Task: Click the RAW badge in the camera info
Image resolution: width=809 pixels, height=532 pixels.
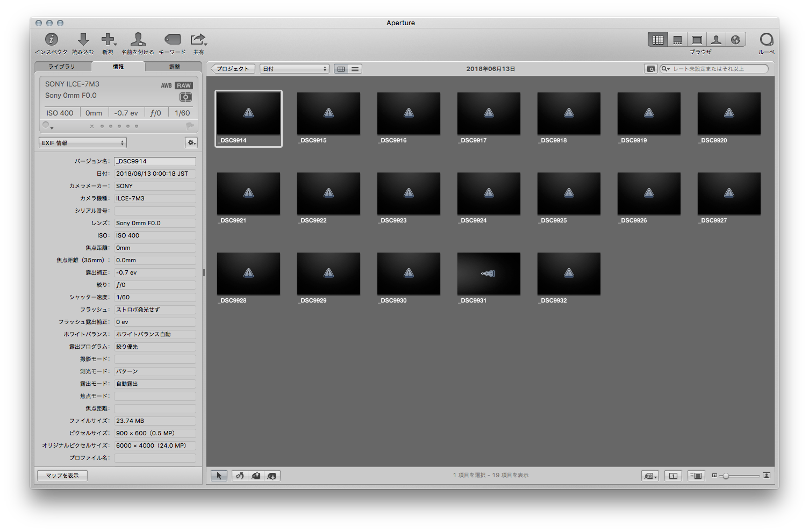Action: 184,85
